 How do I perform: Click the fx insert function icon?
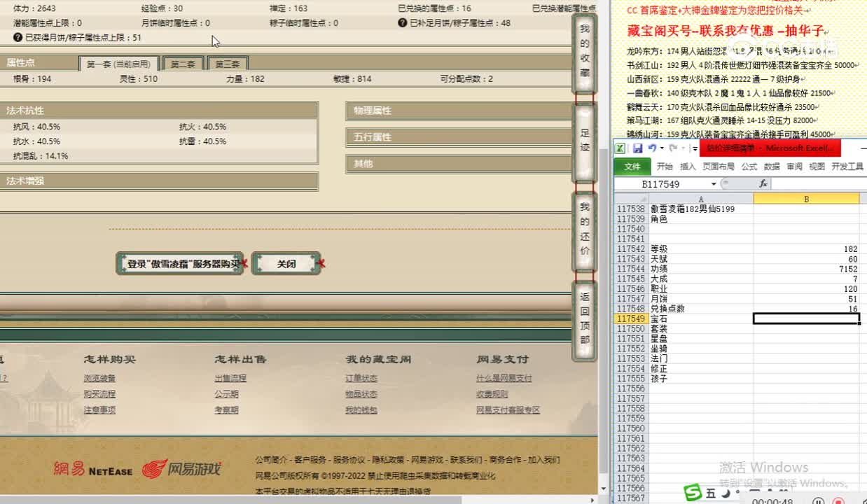point(763,183)
